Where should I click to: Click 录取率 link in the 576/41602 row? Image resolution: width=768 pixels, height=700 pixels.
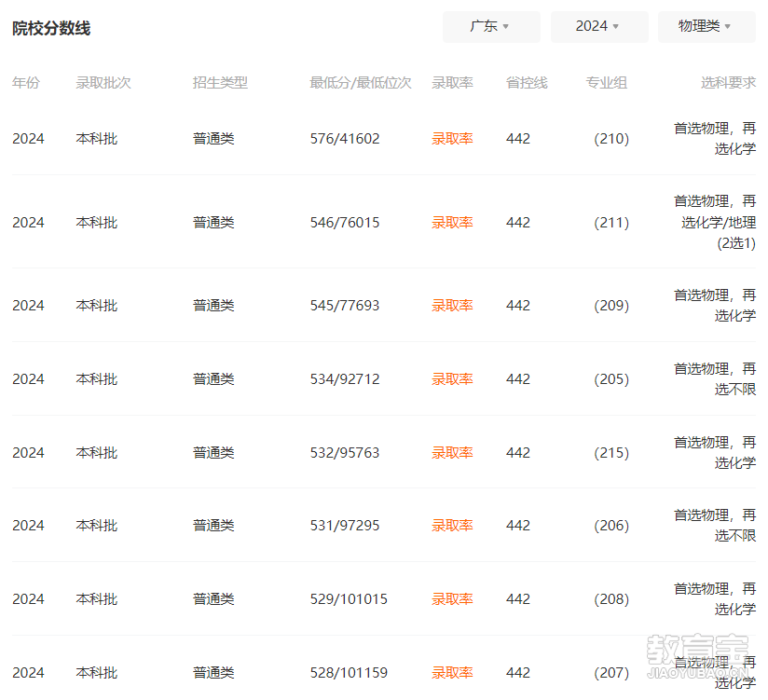tap(452, 139)
